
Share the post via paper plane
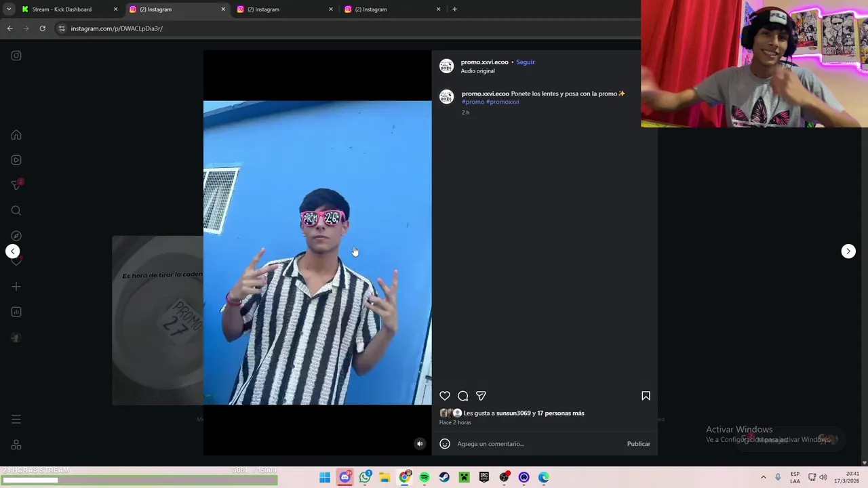(481, 396)
